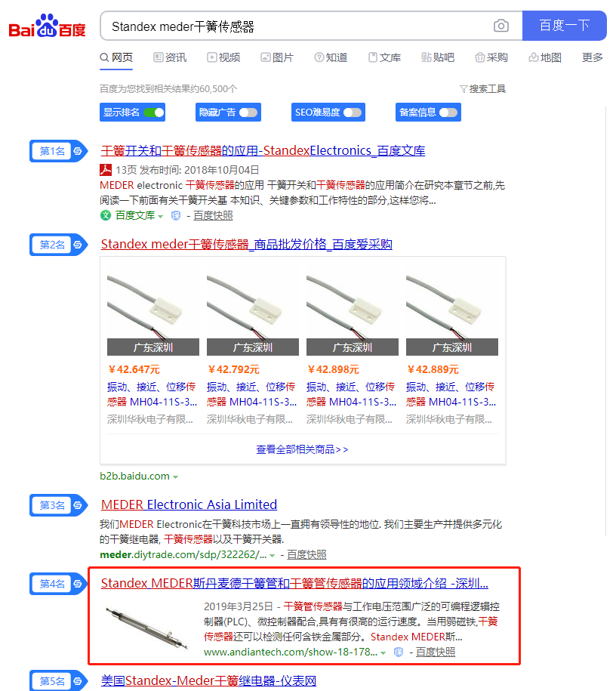Click price text ¥42.889元
The image size is (616, 691).
tap(433, 369)
